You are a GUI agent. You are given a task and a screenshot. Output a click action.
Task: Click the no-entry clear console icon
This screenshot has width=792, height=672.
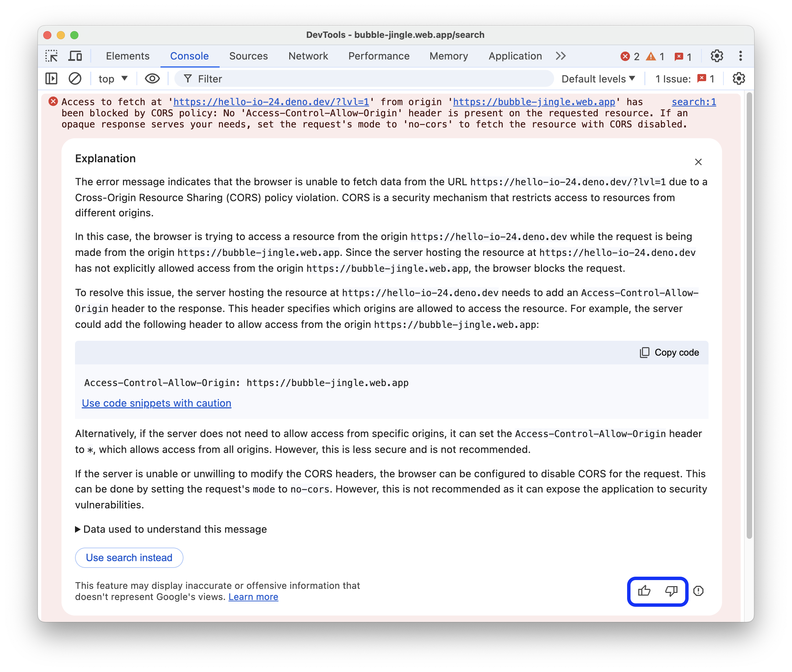[x=74, y=79]
